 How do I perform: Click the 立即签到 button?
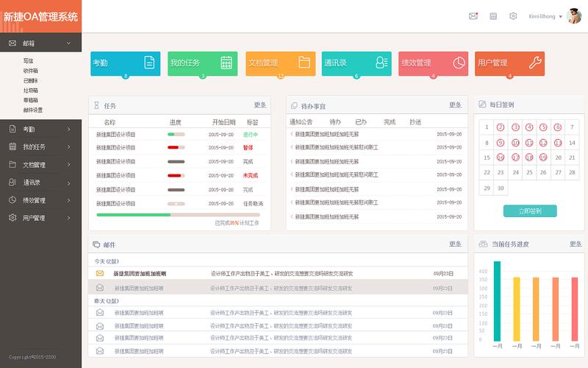530,211
